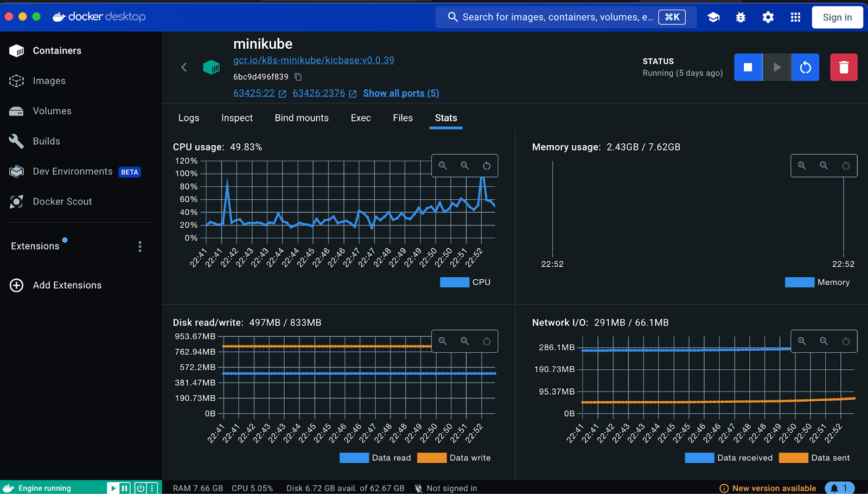Reset zoom on the CPU usage chart
This screenshot has height=494, width=868.
(x=487, y=166)
